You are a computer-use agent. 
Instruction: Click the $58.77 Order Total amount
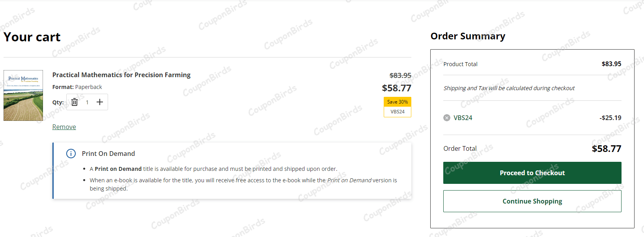pyautogui.click(x=606, y=149)
